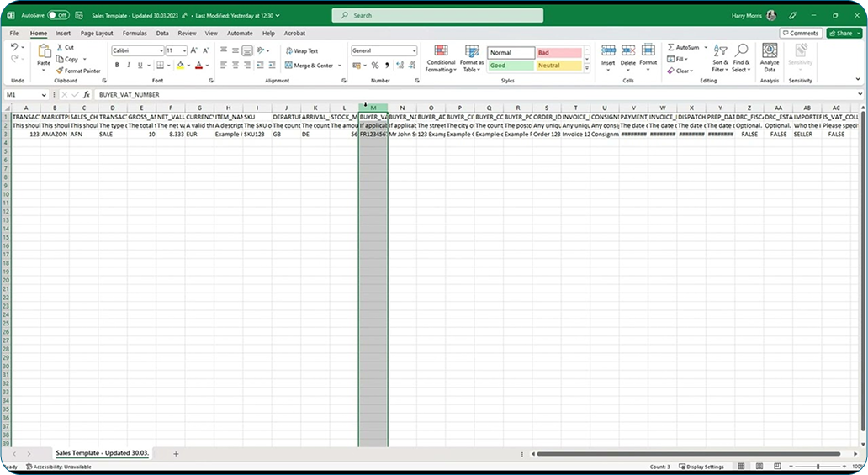Click the Insert Function fx icon
This screenshot has width=868, height=475.
(x=86, y=95)
